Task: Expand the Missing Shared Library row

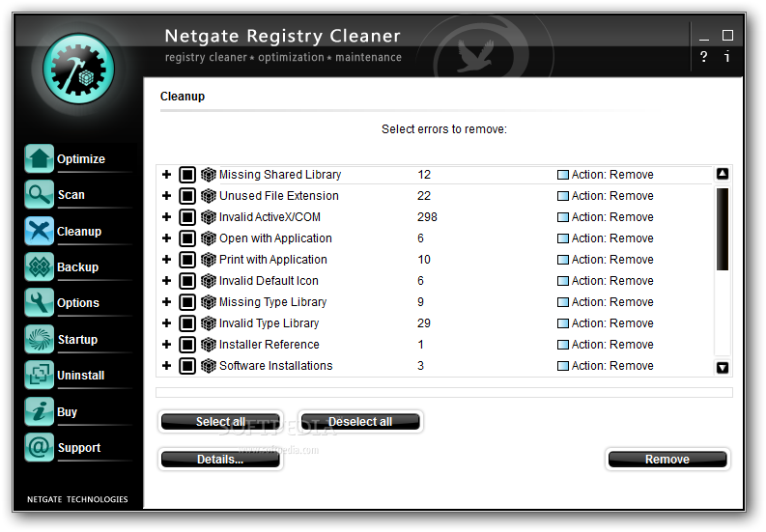Action: (x=166, y=175)
